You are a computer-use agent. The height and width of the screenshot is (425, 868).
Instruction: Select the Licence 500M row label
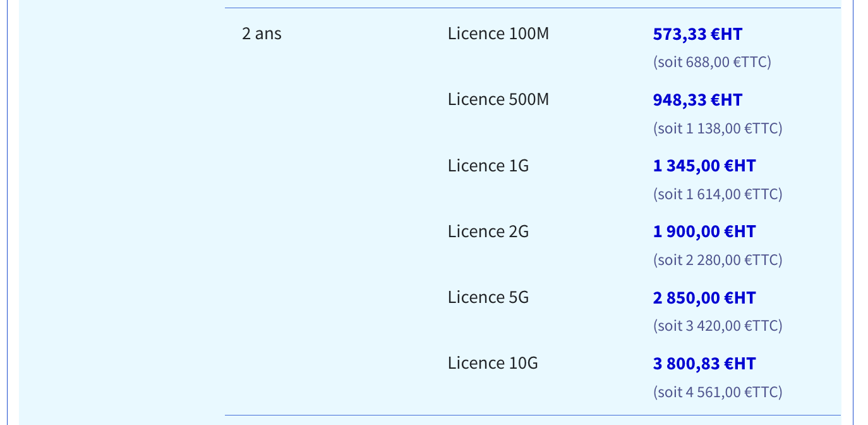point(498,99)
